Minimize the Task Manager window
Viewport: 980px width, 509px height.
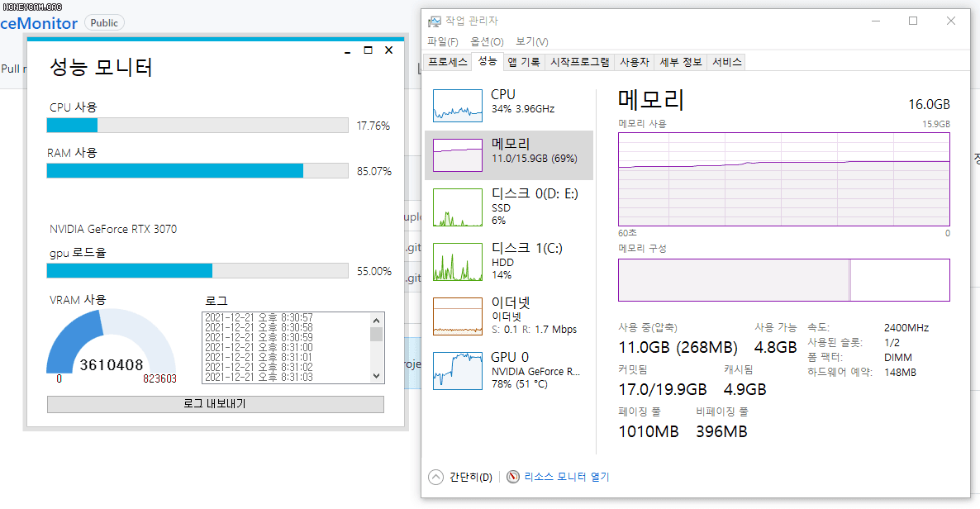click(876, 21)
